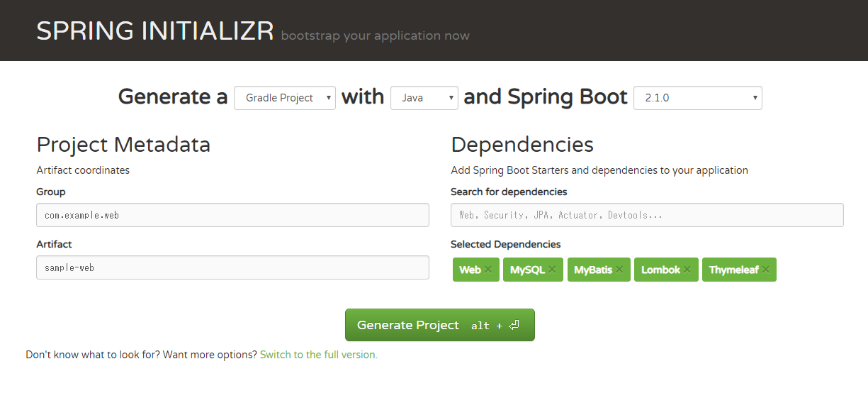Click the Artifact coordinates text
This screenshot has width=868, height=398.
(x=83, y=170)
